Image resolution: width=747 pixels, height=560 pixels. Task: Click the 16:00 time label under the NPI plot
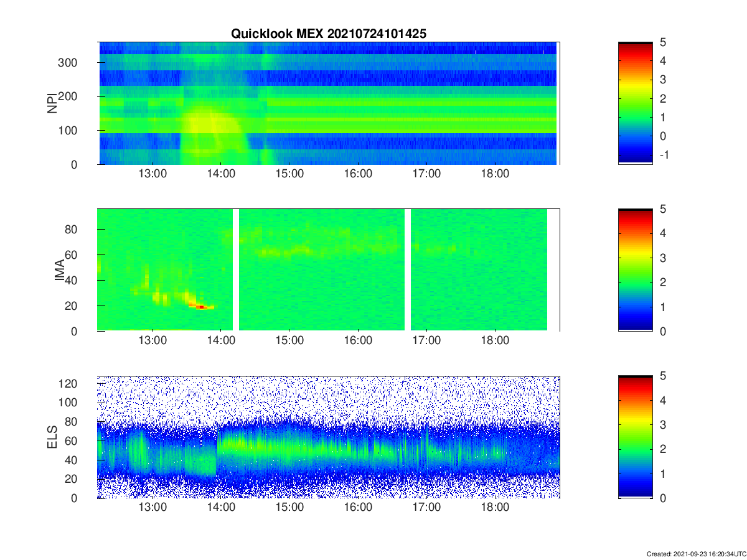(x=358, y=174)
